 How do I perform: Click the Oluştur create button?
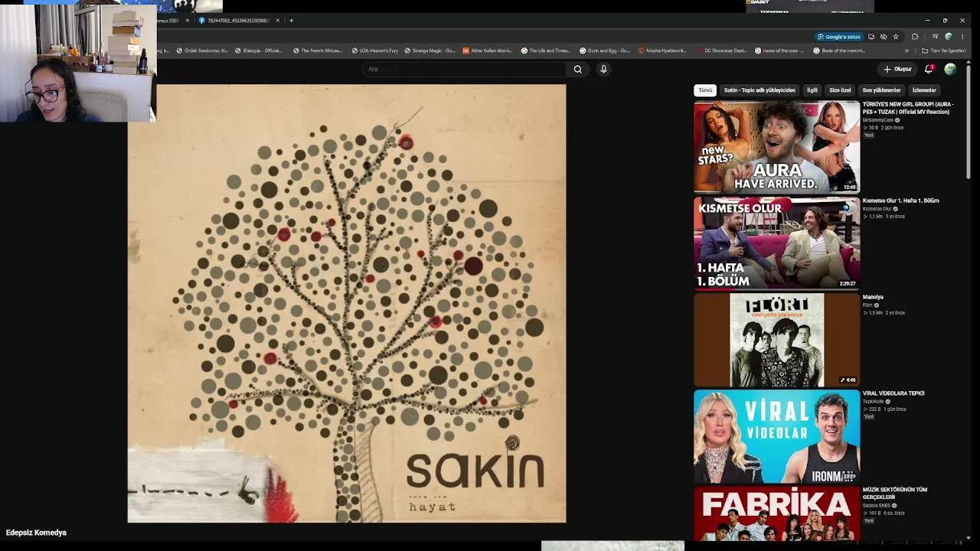tap(897, 69)
